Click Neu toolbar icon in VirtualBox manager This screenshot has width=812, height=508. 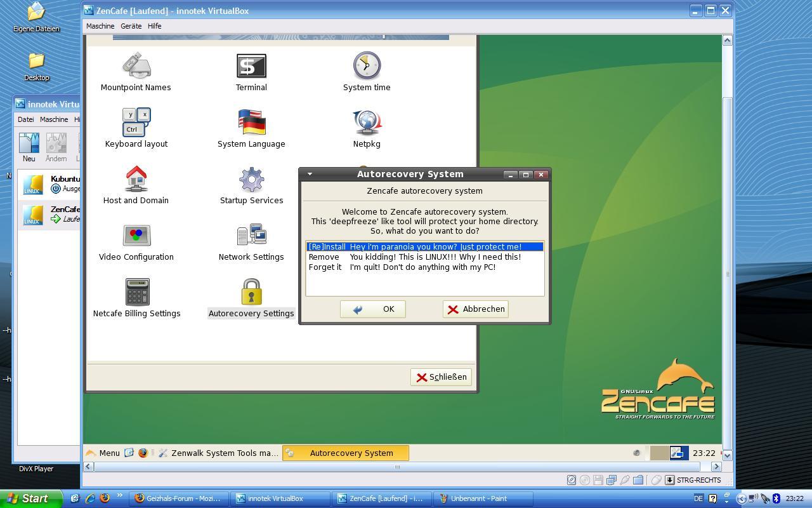(x=29, y=147)
